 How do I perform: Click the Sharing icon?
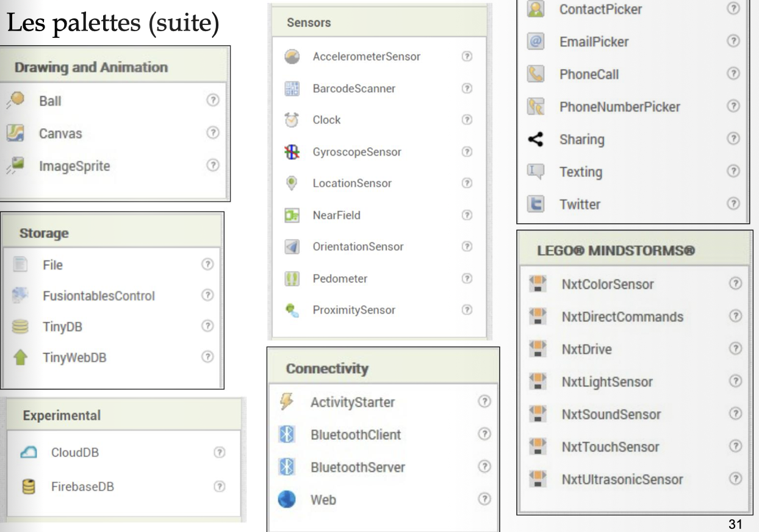click(x=535, y=139)
